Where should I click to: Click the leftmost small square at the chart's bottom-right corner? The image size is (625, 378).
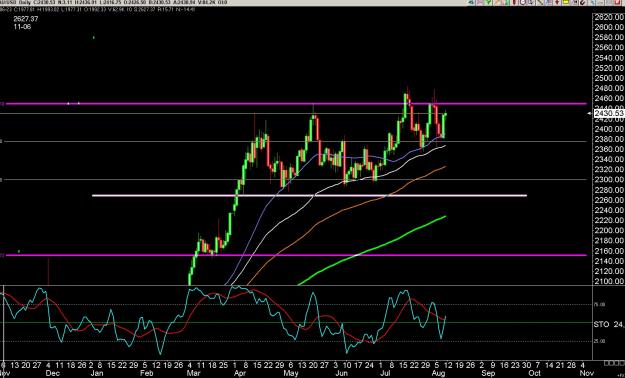pos(606,363)
